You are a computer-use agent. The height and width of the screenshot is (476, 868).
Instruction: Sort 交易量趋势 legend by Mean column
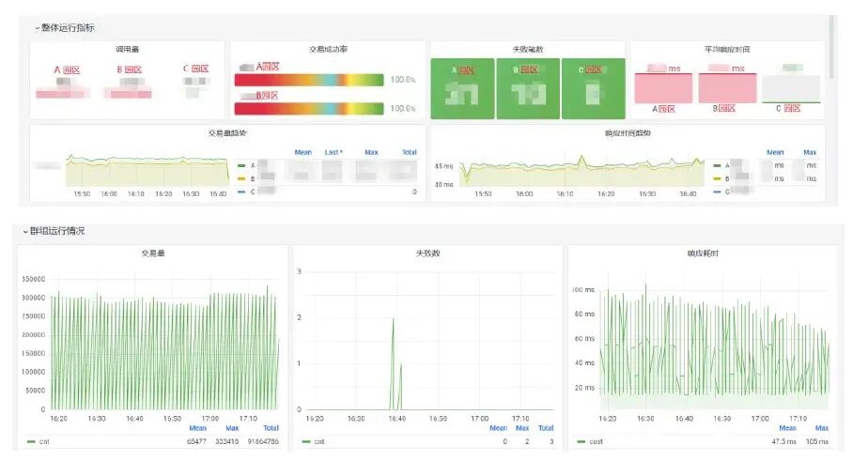[302, 152]
